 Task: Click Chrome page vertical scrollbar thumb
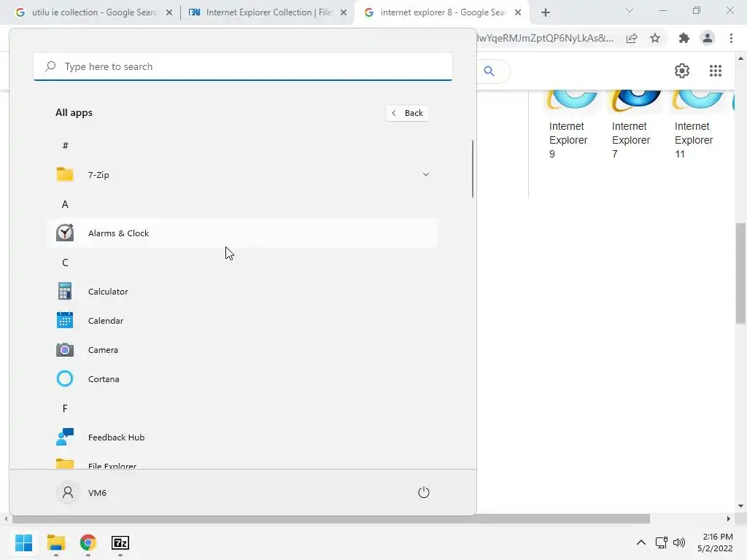coord(740,273)
